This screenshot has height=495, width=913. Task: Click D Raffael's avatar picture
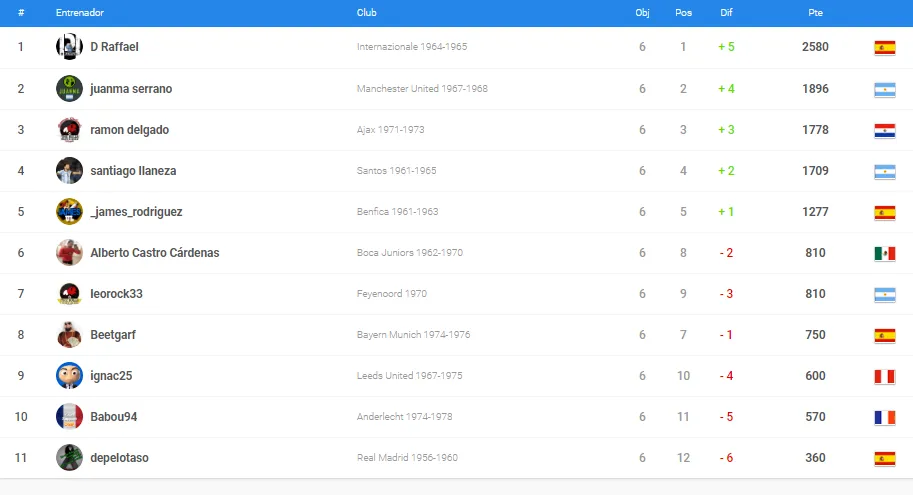coord(69,47)
